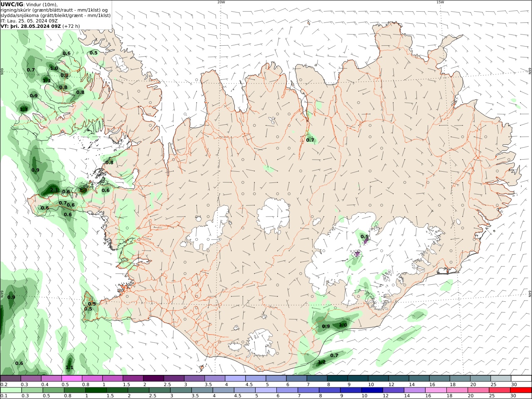Image resolution: width=532 pixels, height=399 pixels.
Task: Click the VT: þri. 28.05.2024 09Z line
Action: [x=31, y=26]
